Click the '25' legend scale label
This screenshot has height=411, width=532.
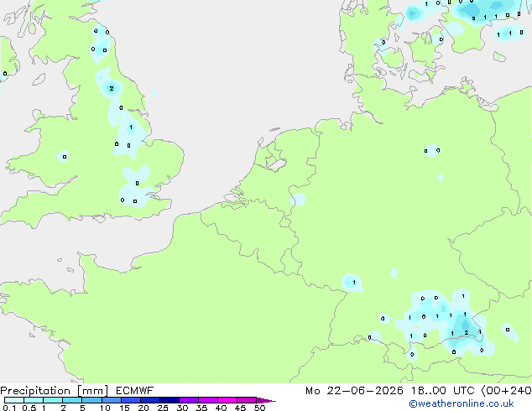click(x=163, y=408)
